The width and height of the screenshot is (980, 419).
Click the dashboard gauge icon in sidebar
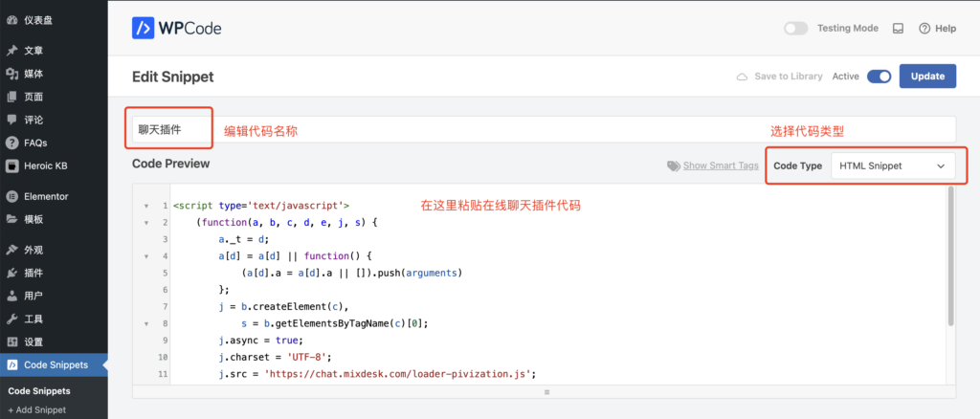pyautogui.click(x=11, y=20)
